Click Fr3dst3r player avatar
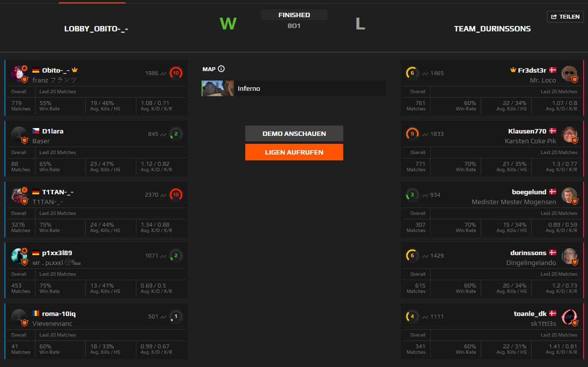This screenshot has height=367, width=588. coord(569,73)
